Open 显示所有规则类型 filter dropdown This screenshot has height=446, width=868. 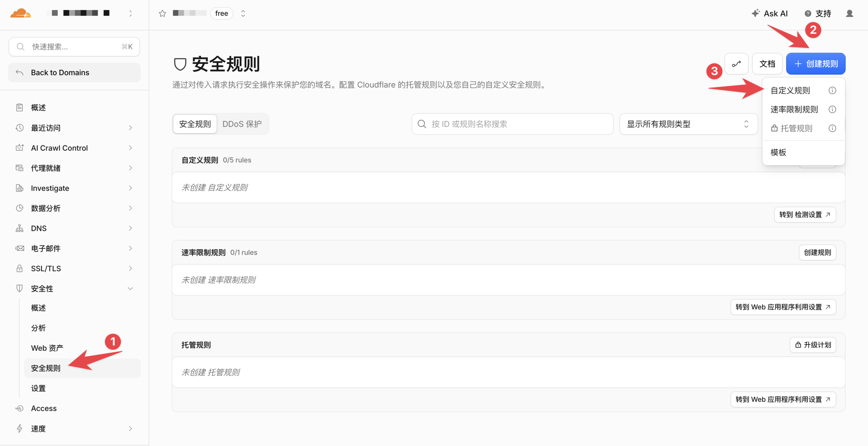[688, 124]
